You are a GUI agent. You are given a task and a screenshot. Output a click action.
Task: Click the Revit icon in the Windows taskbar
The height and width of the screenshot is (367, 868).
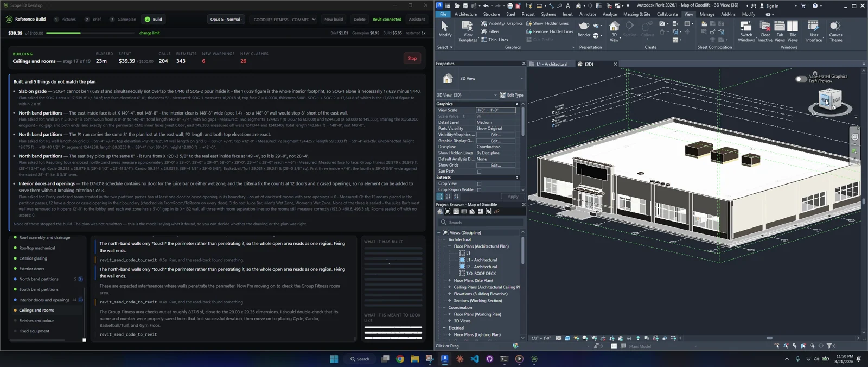point(444,359)
